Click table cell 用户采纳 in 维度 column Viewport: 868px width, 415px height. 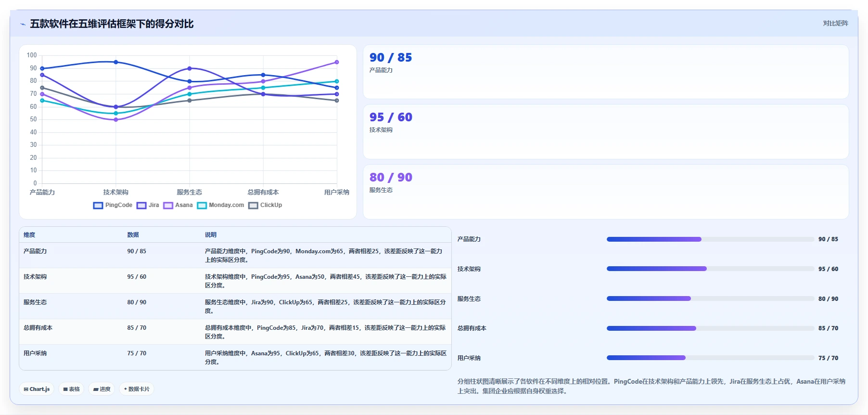pyautogui.click(x=35, y=353)
